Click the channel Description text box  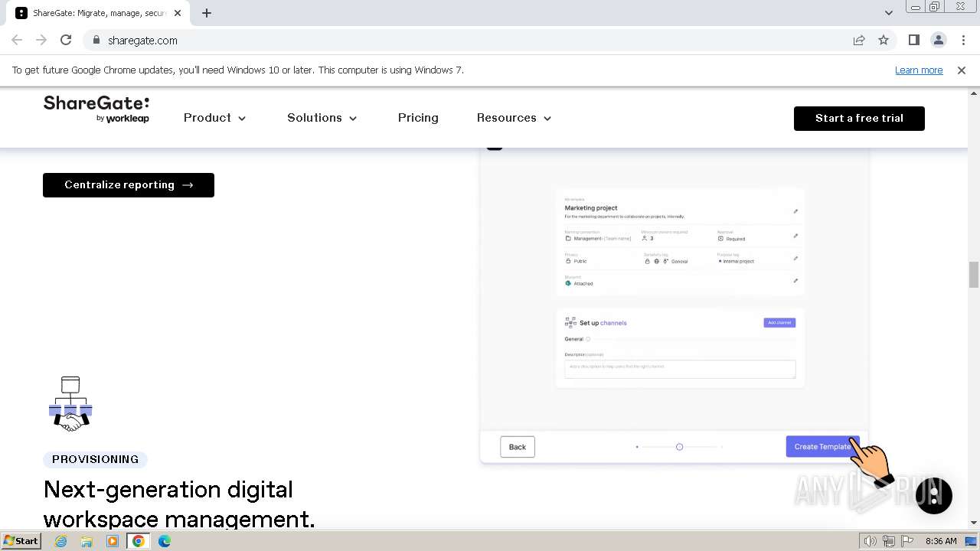pyautogui.click(x=680, y=369)
